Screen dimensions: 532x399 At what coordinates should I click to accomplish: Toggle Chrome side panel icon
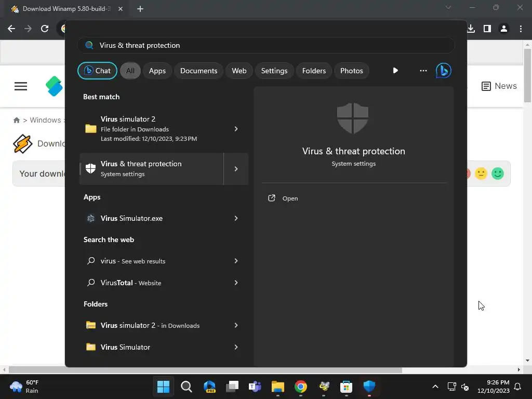pos(487,29)
